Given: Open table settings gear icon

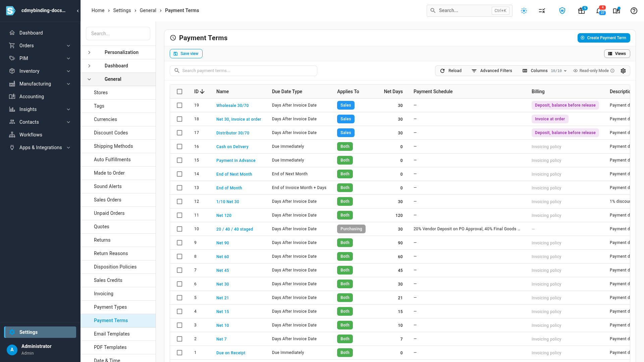Looking at the screenshot, I should [623, 71].
